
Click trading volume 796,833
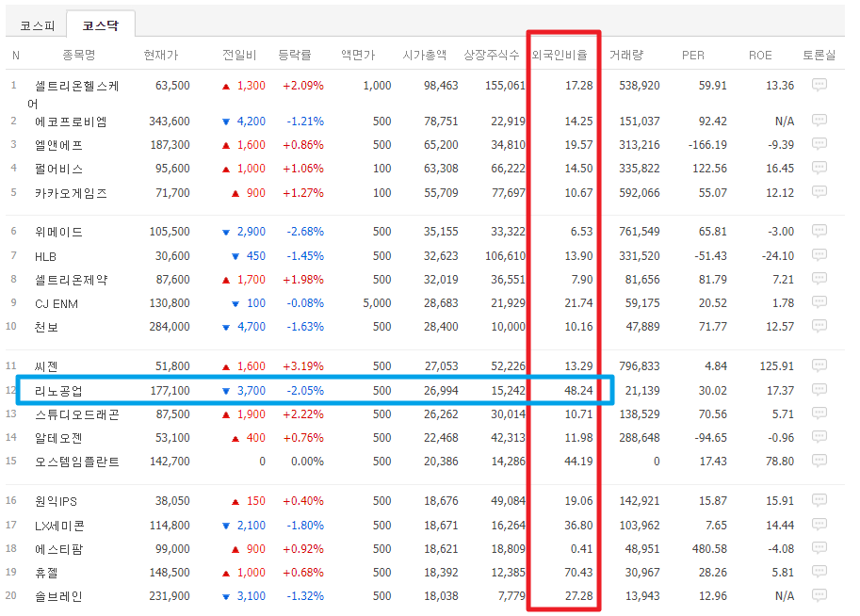pyautogui.click(x=640, y=365)
